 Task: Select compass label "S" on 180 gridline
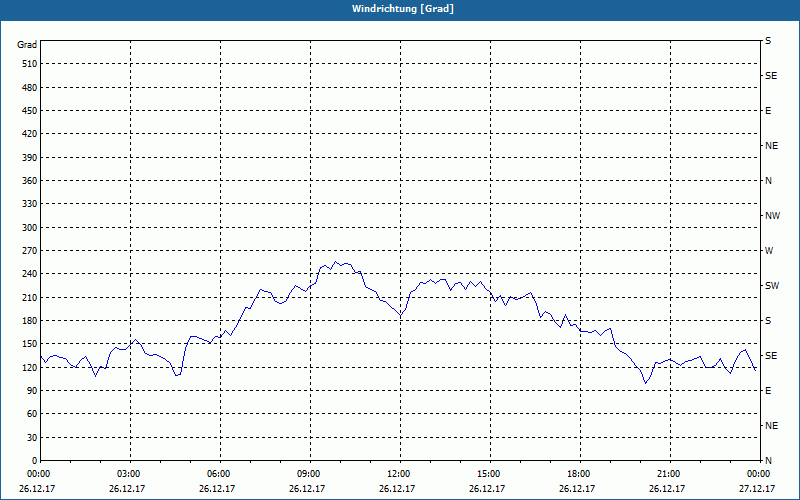(x=768, y=321)
